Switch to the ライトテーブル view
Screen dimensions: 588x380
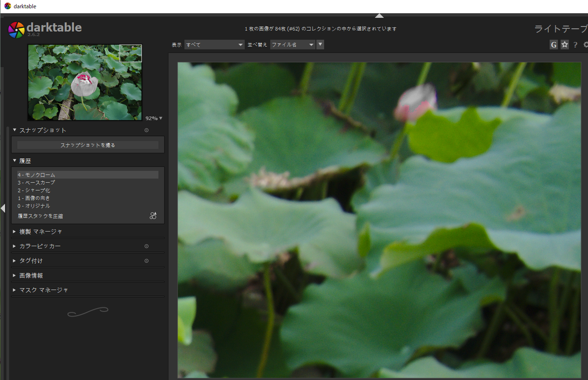(561, 29)
